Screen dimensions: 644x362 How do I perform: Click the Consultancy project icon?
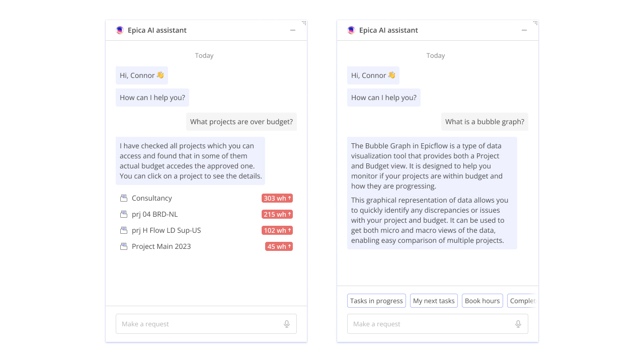pos(124,198)
